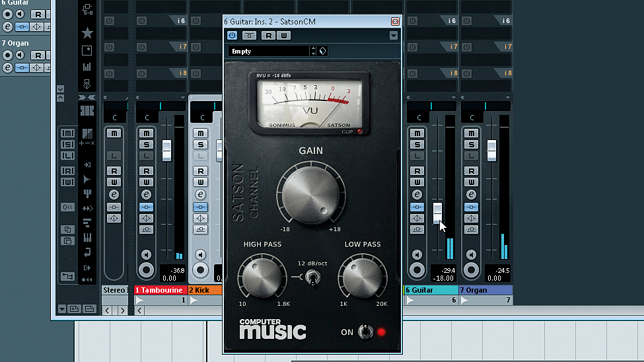
Task: Toggle Tambourine inserts bypass state button
Action: (146, 207)
